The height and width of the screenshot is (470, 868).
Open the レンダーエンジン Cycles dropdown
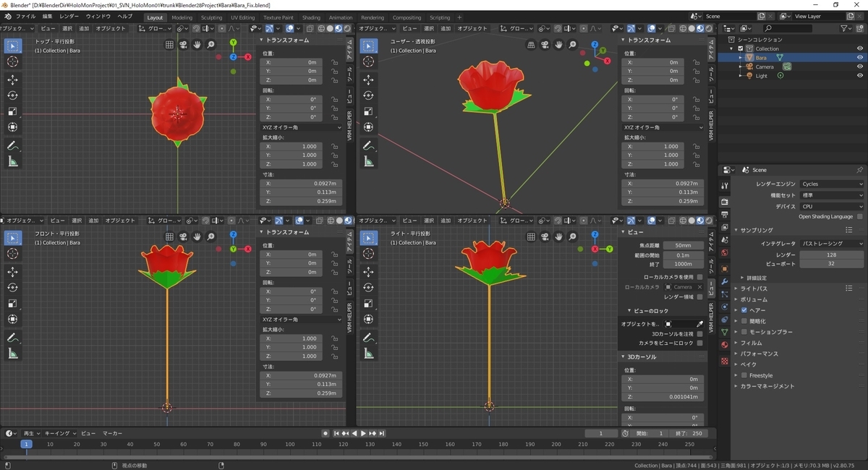click(831, 184)
